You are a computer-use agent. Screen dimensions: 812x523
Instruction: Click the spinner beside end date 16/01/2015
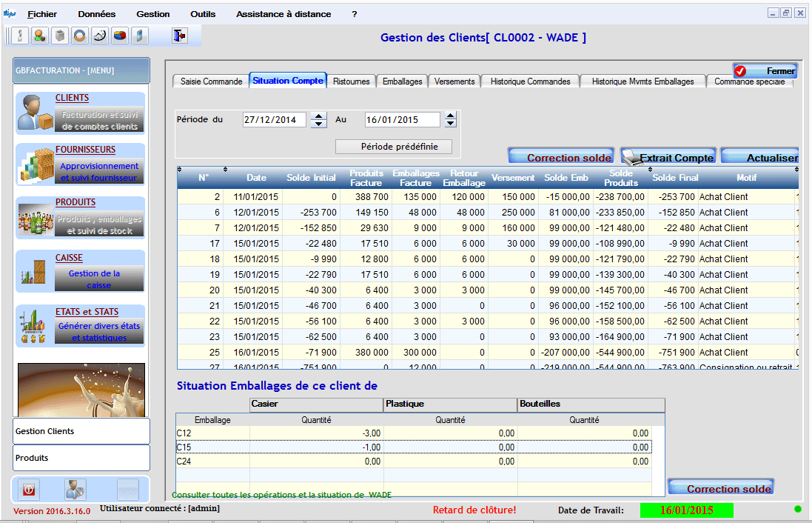pyautogui.click(x=449, y=120)
